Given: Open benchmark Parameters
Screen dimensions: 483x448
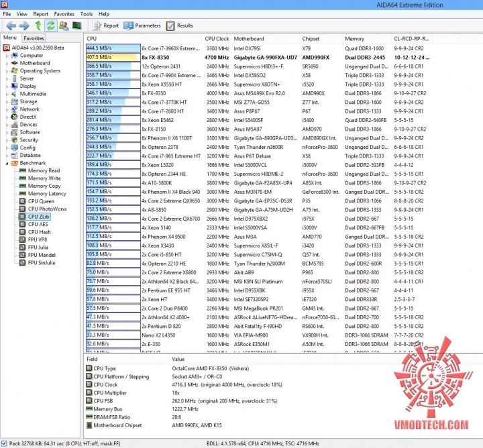Looking at the screenshot, I should click(x=142, y=25).
